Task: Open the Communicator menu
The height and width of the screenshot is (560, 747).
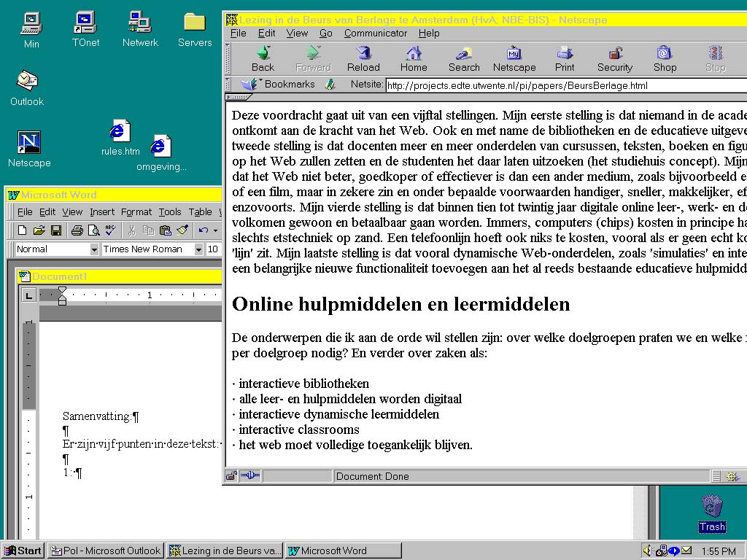Action: 376,34
